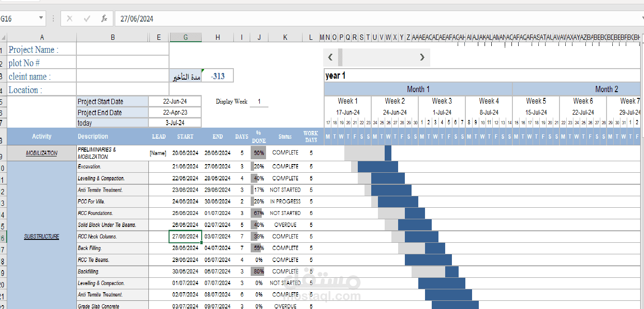Click the 'RCC Neck Columns.' description cell
Image resolution: width=644 pixels, height=309 pixels.
coord(112,237)
